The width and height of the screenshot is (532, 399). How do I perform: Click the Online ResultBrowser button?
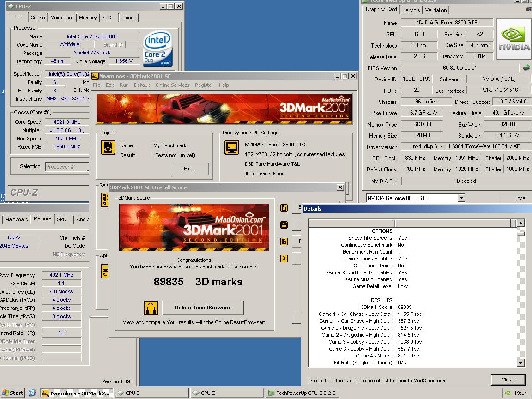203,308
